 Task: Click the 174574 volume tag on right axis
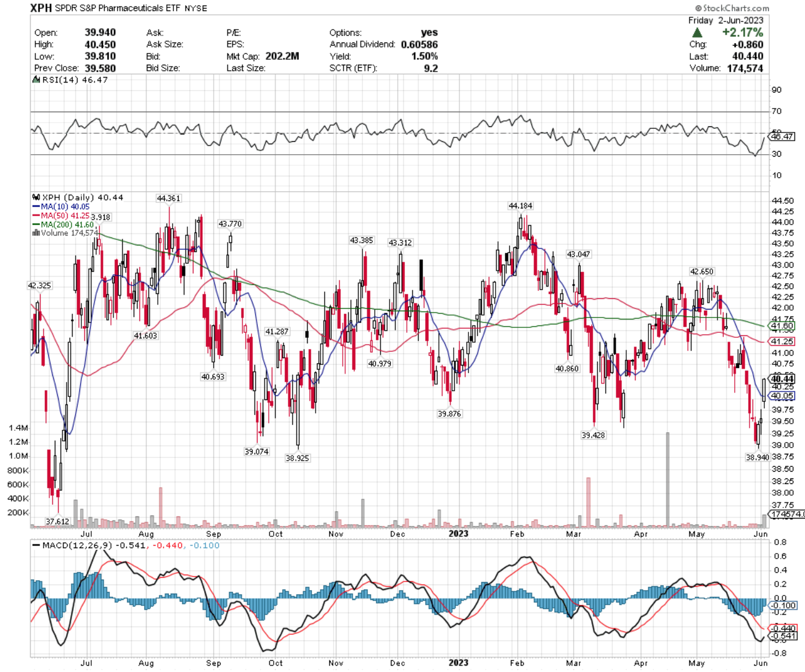coord(787,514)
